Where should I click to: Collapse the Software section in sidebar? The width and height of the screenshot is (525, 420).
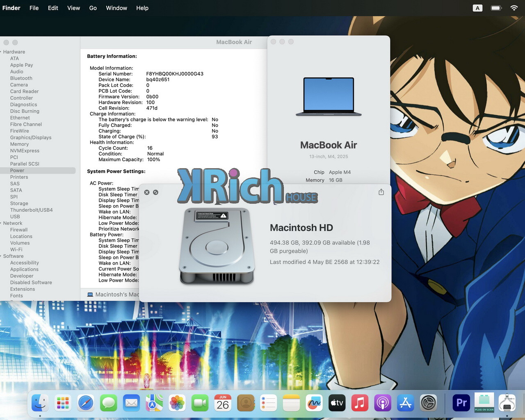(x=1, y=256)
